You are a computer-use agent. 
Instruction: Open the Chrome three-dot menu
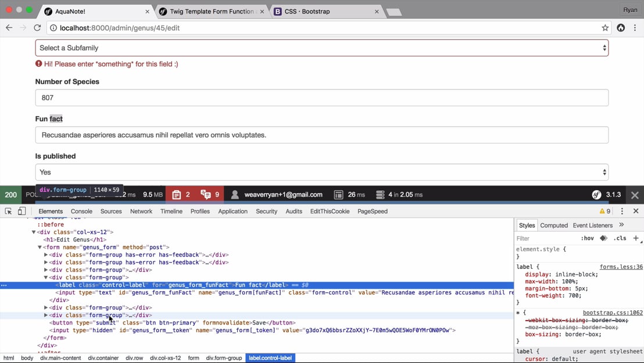pyautogui.click(x=635, y=27)
